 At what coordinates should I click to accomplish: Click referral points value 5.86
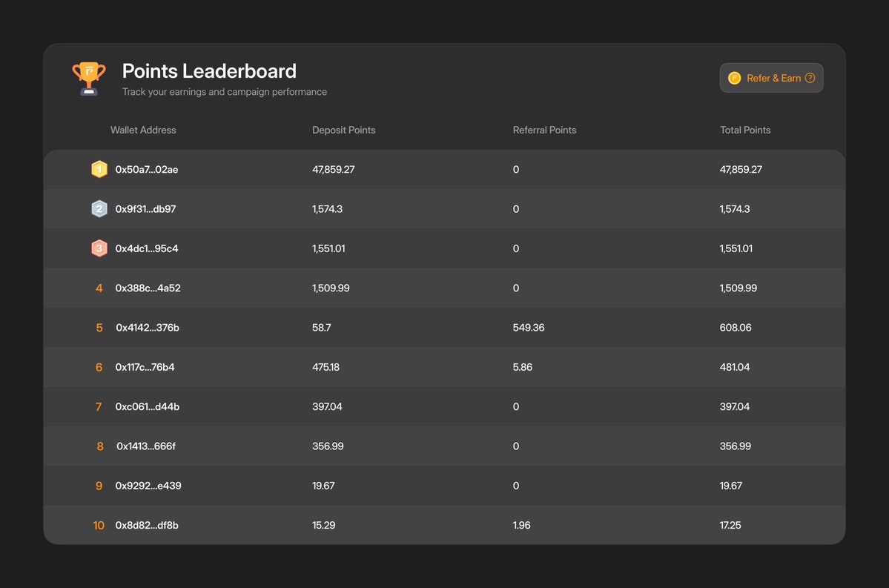pyautogui.click(x=522, y=368)
